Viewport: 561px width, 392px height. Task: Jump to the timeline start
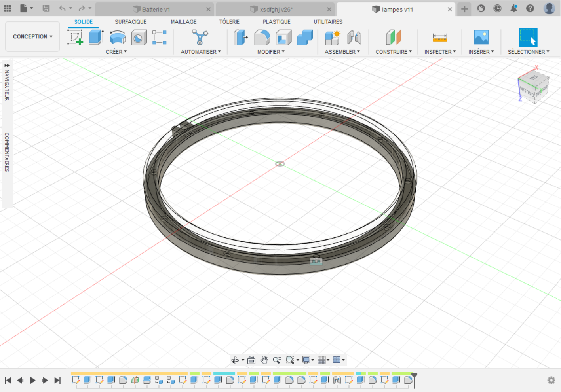pos(8,381)
